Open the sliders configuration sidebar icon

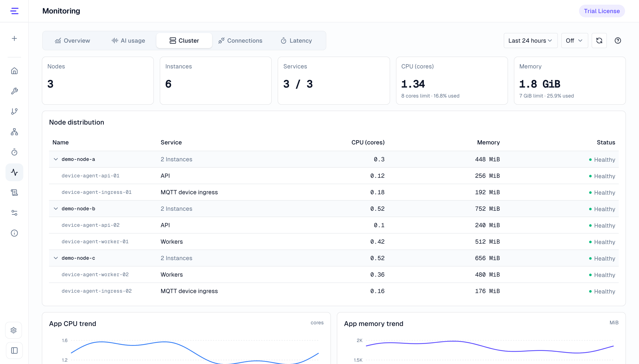(14, 213)
